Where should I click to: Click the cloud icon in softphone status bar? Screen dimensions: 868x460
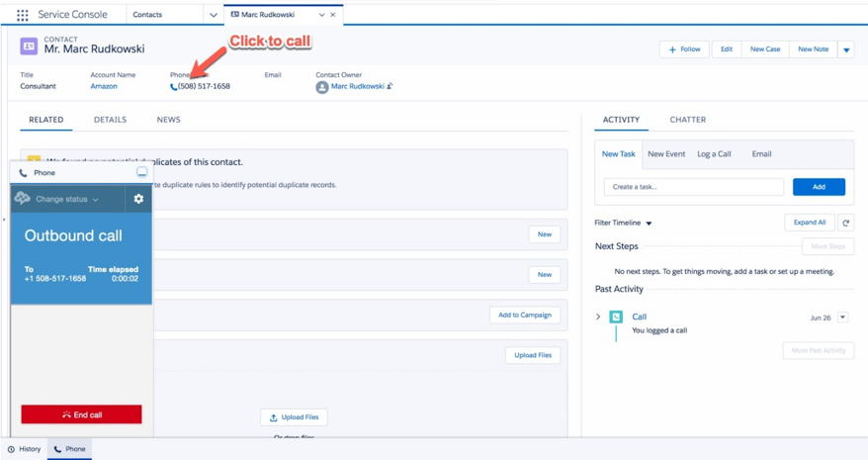click(22, 198)
